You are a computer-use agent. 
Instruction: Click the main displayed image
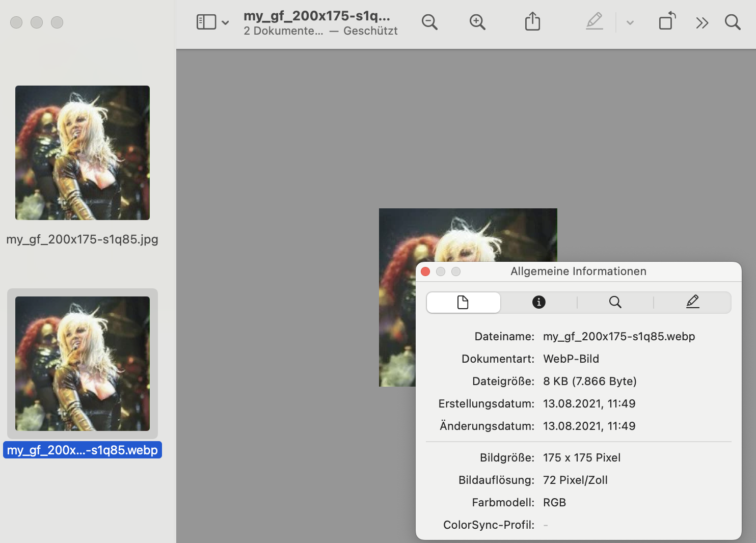pyautogui.click(x=468, y=297)
